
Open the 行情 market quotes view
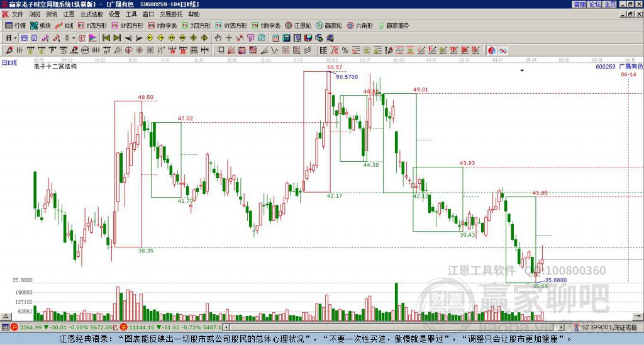(16, 26)
